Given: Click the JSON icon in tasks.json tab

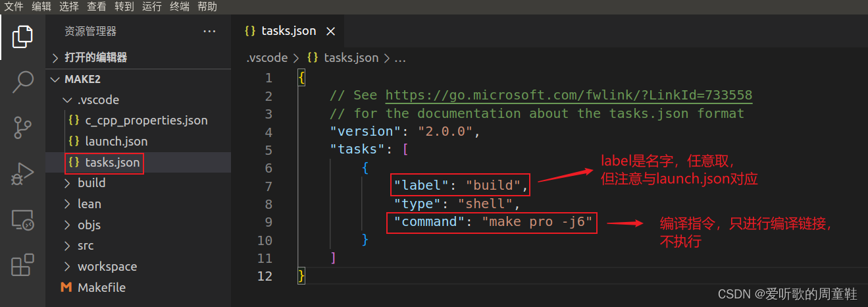Looking at the screenshot, I should tap(249, 31).
